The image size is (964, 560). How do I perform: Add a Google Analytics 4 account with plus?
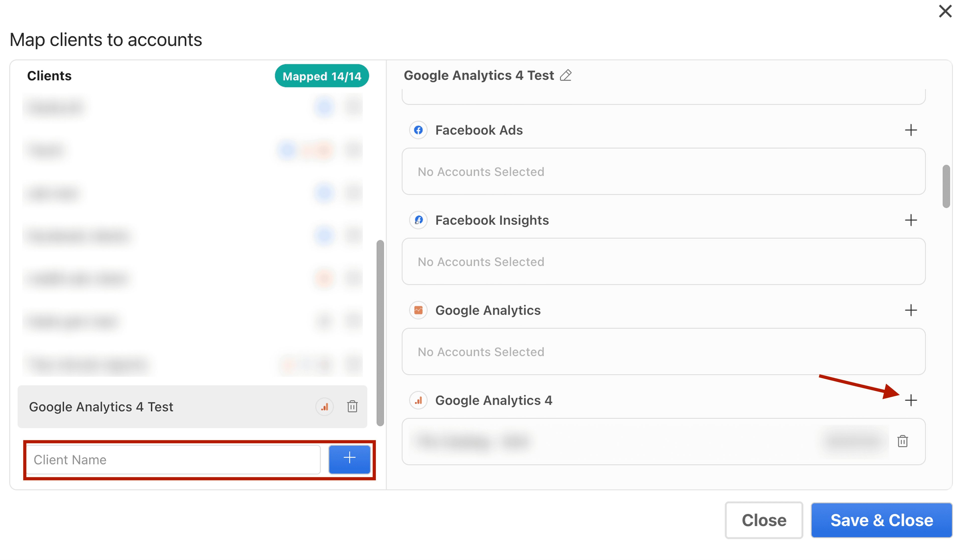coord(911,400)
